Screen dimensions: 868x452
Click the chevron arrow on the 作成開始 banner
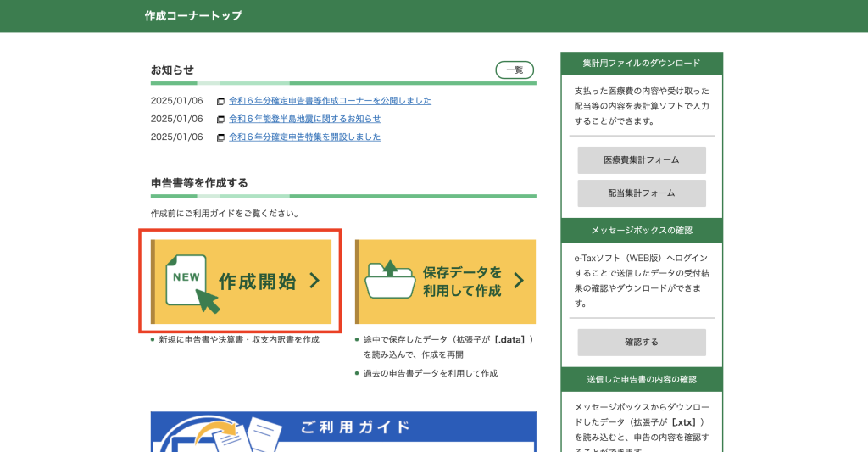pyautogui.click(x=314, y=281)
